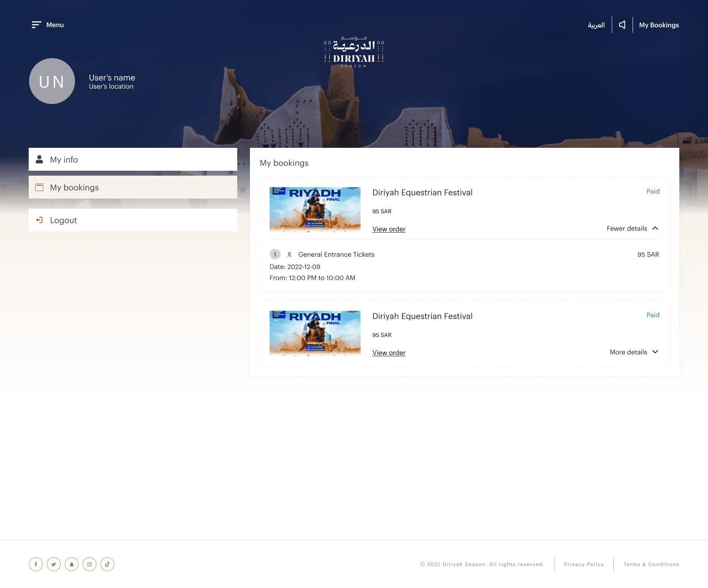This screenshot has width=708, height=588.
Task: Click the logout arrow icon
Action: [39, 220]
